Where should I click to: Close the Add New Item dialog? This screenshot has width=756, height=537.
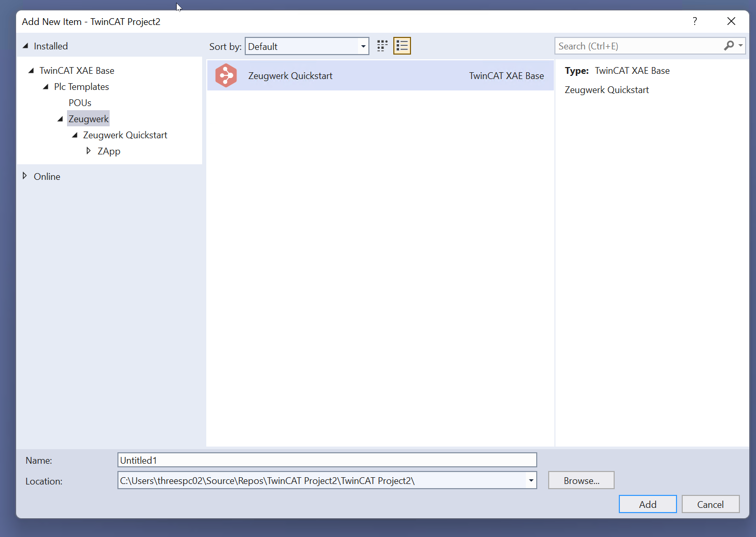[731, 21]
